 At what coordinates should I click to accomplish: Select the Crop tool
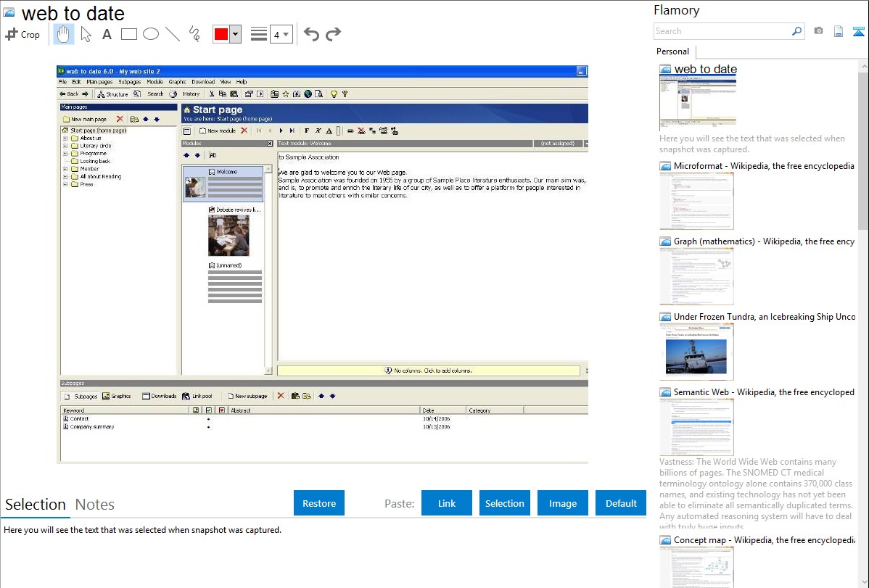coord(22,34)
